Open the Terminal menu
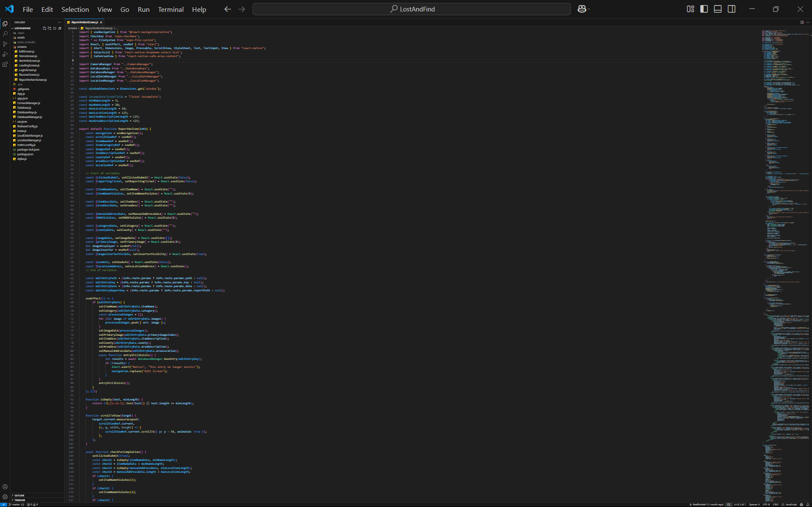This screenshot has height=507, width=812. click(x=171, y=9)
